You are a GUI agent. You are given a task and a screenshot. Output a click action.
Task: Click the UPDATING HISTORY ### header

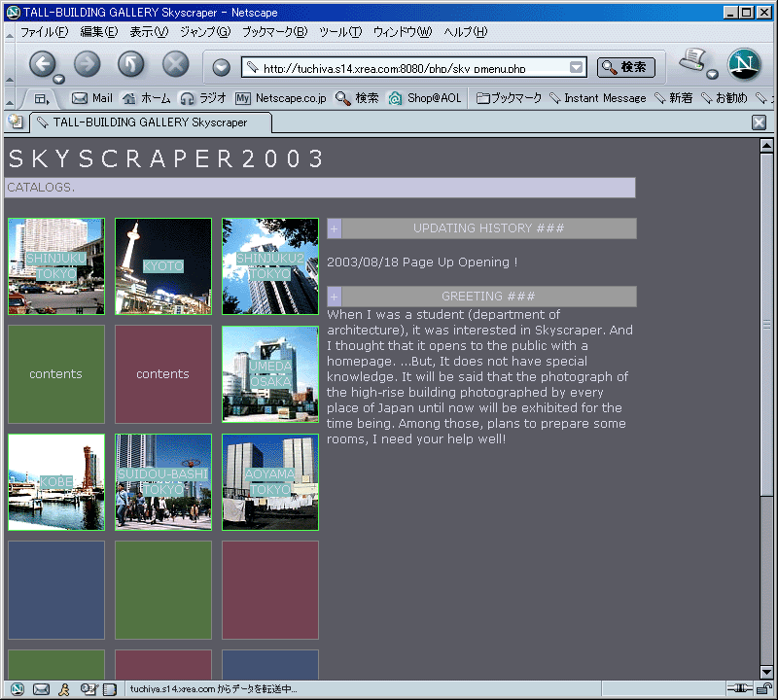pos(489,228)
